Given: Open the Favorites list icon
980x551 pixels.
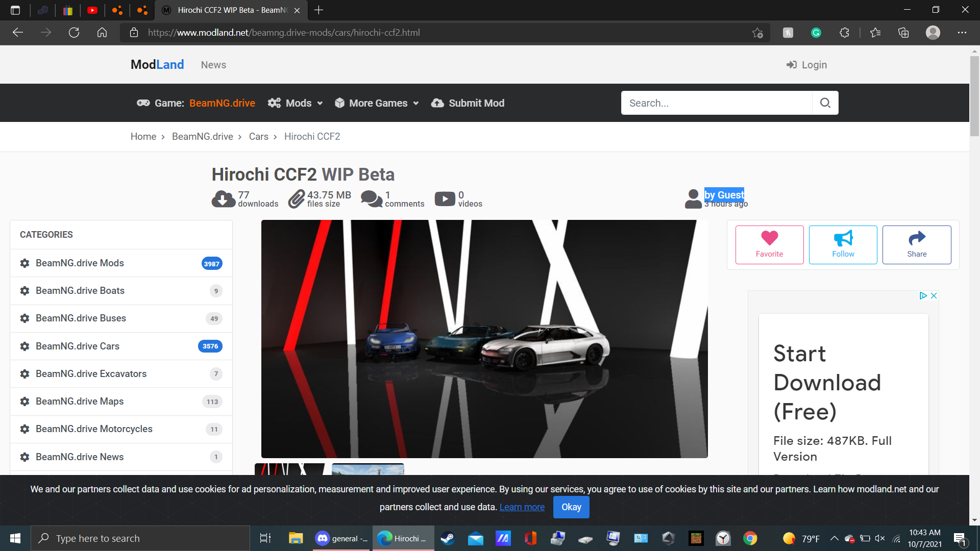Looking at the screenshot, I should click(875, 33).
